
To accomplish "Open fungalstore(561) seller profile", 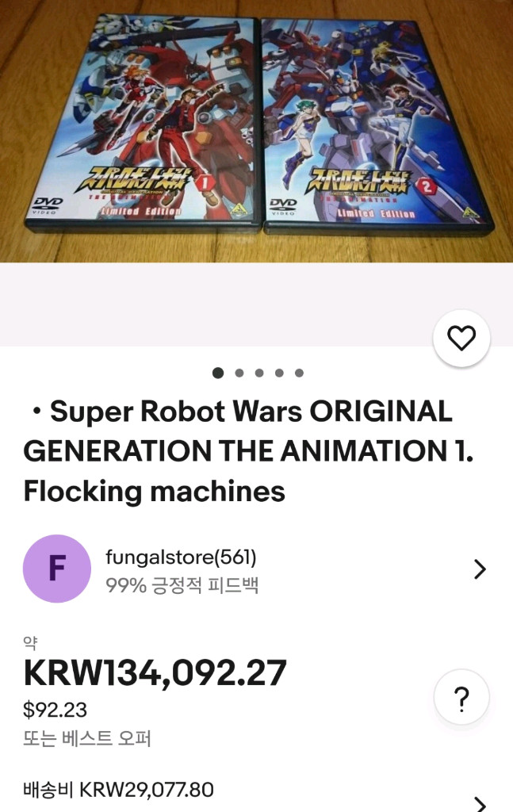I will (x=181, y=557).
